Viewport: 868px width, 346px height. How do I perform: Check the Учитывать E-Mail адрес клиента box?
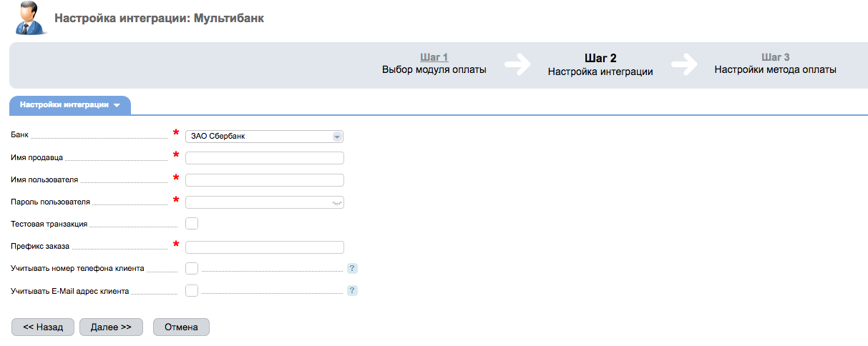[x=192, y=291]
